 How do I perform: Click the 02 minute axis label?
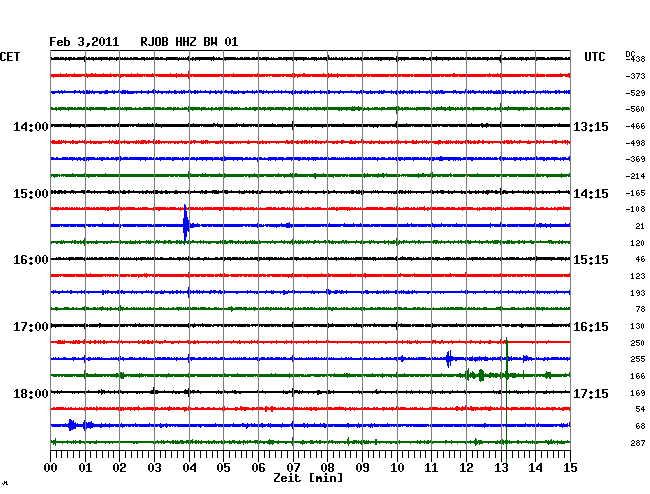pyautogui.click(x=119, y=468)
